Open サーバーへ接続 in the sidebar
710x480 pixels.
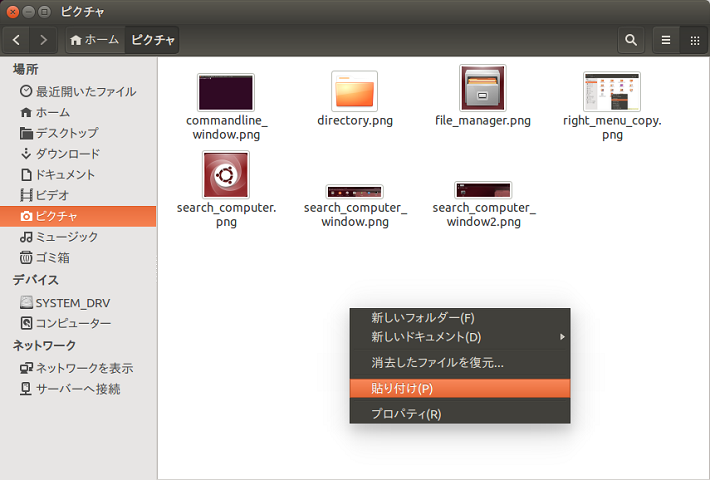(x=78, y=389)
